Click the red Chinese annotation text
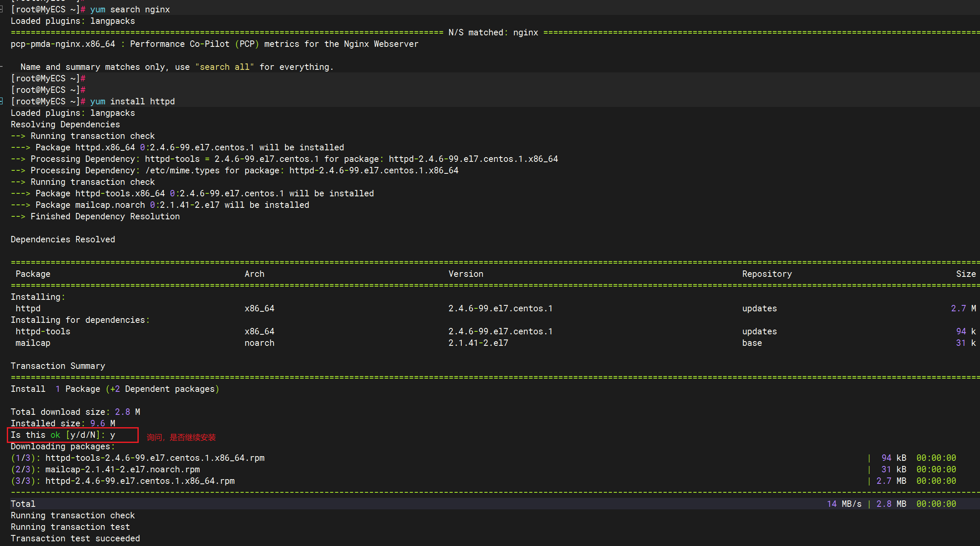Viewport: 980px width, 546px height. 181,437
